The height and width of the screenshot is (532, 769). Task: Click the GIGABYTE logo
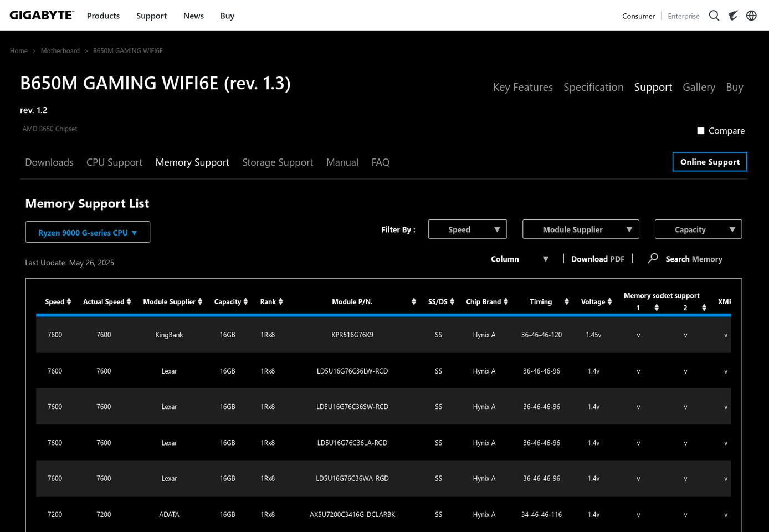coord(42,16)
